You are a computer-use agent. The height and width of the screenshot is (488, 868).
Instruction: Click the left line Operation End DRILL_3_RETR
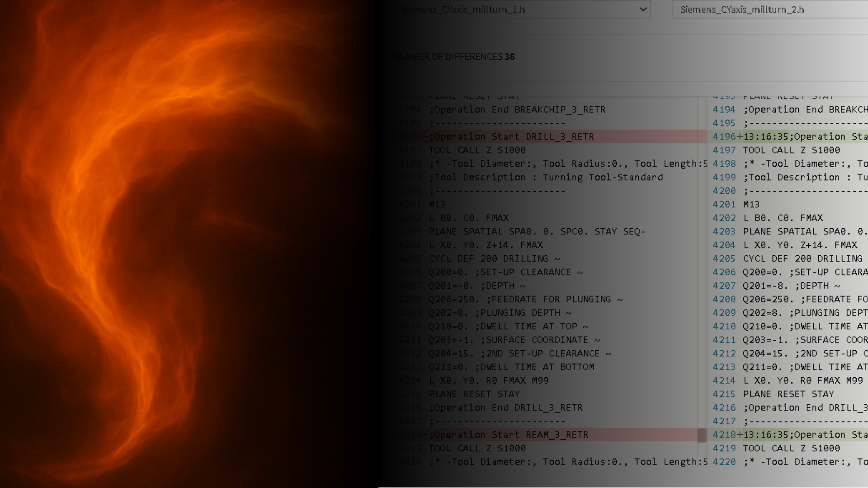[505, 408]
